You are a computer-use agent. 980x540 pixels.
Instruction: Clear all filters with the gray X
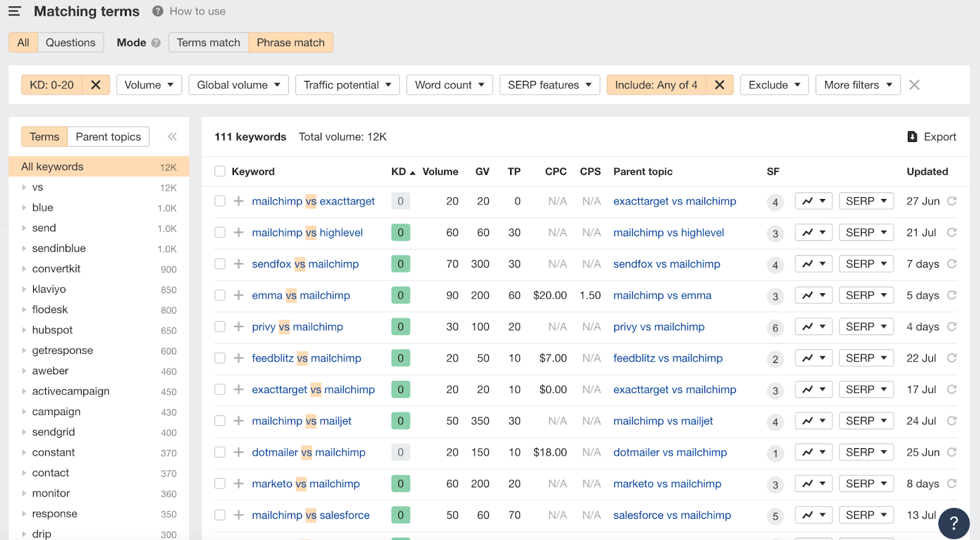click(x=914, y=85)
